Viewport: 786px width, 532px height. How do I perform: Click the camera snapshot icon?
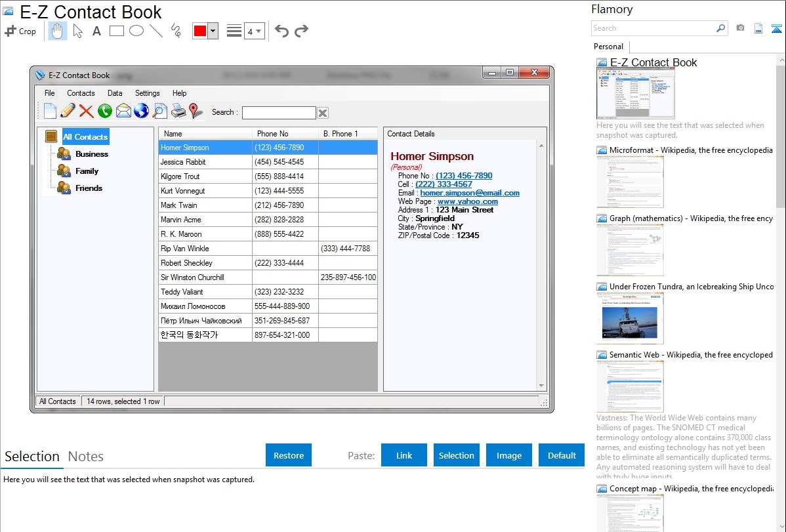tap(740, 28)
